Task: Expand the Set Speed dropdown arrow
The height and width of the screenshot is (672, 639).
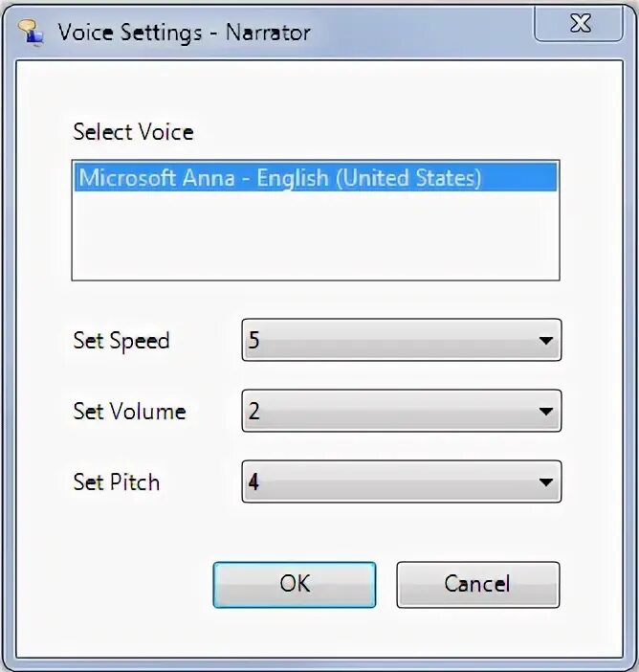Action: tap(545, 340)
